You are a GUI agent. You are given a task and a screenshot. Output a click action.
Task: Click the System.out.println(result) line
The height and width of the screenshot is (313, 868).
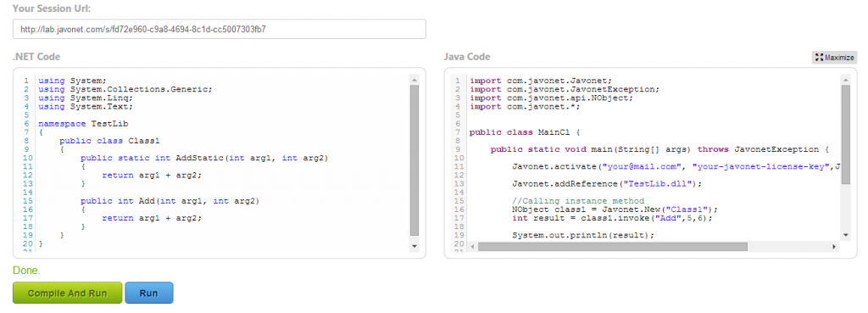(x=583, y=235)
